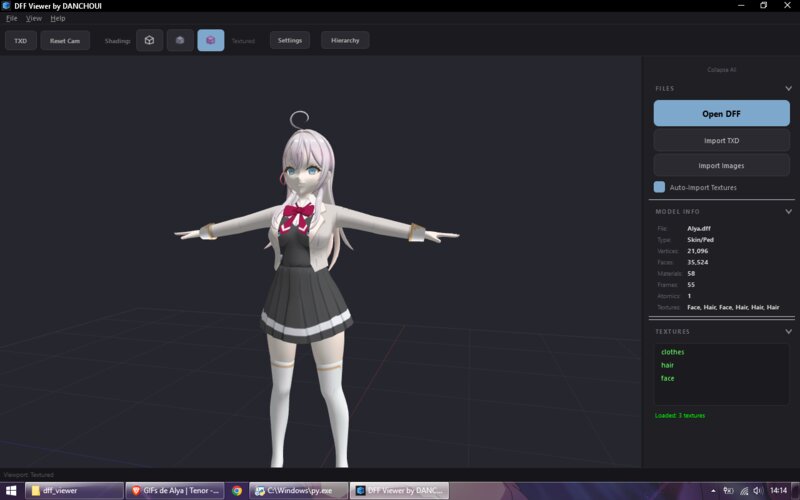Image resolution: width=800 pixels, height=500 pixels.
Task: Open the Hierarchy button
Action: (x=345, y=40)
